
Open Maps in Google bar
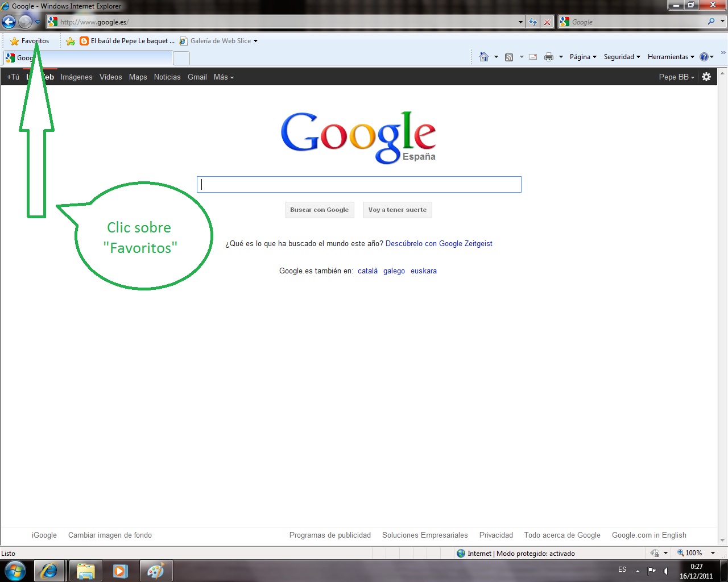pyautogui.click(x=138, y=77)
